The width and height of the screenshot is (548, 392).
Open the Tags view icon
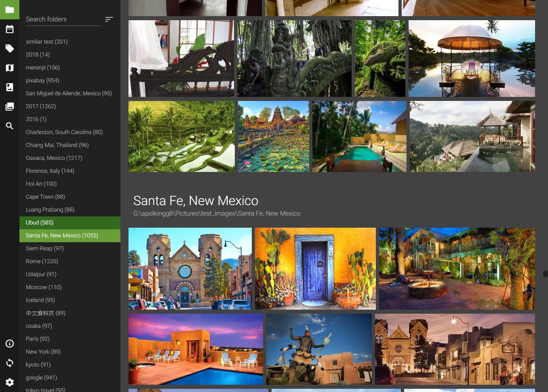[x=10, y=48]
